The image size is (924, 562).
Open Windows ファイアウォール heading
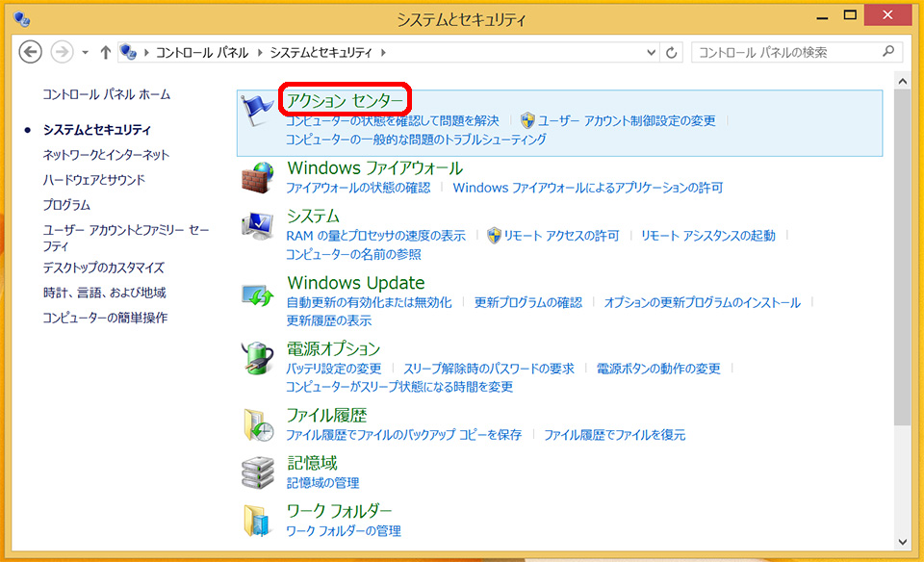[x=374, y=168]
